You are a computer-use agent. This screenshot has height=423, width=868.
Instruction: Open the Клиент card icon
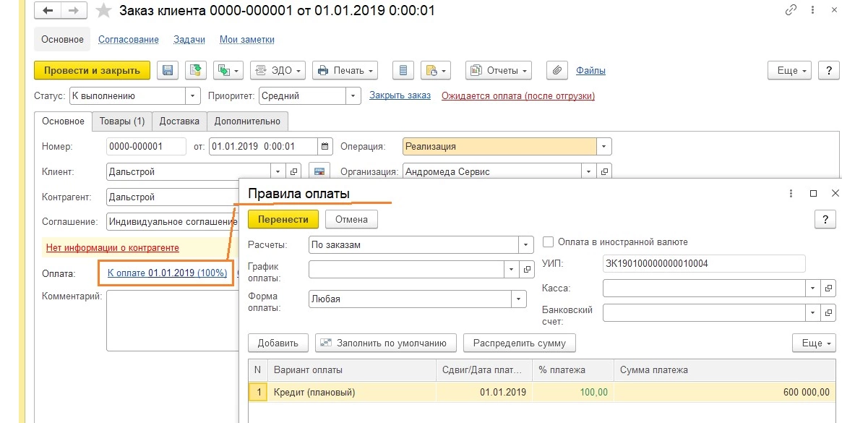click(x=293, y=171)
